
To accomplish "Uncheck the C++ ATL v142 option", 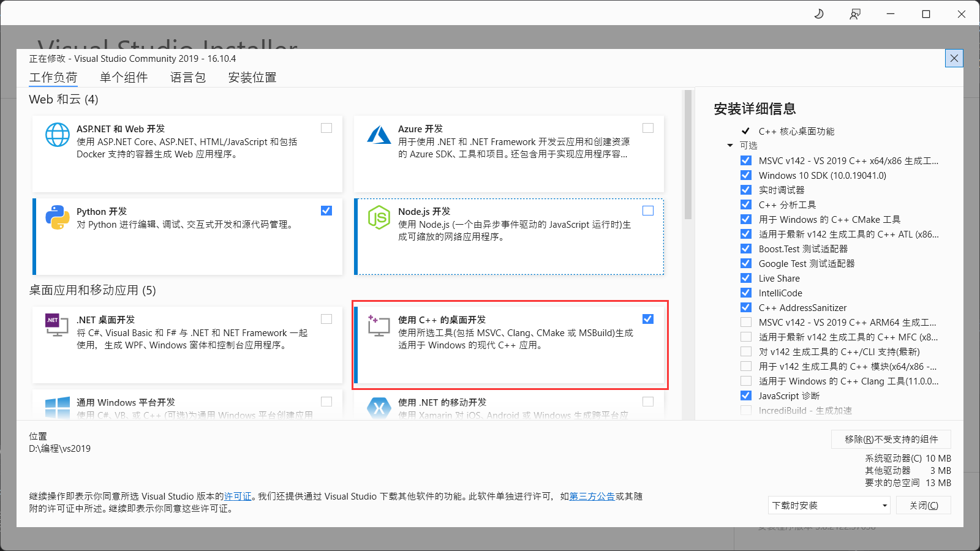I will pos(746,234).
